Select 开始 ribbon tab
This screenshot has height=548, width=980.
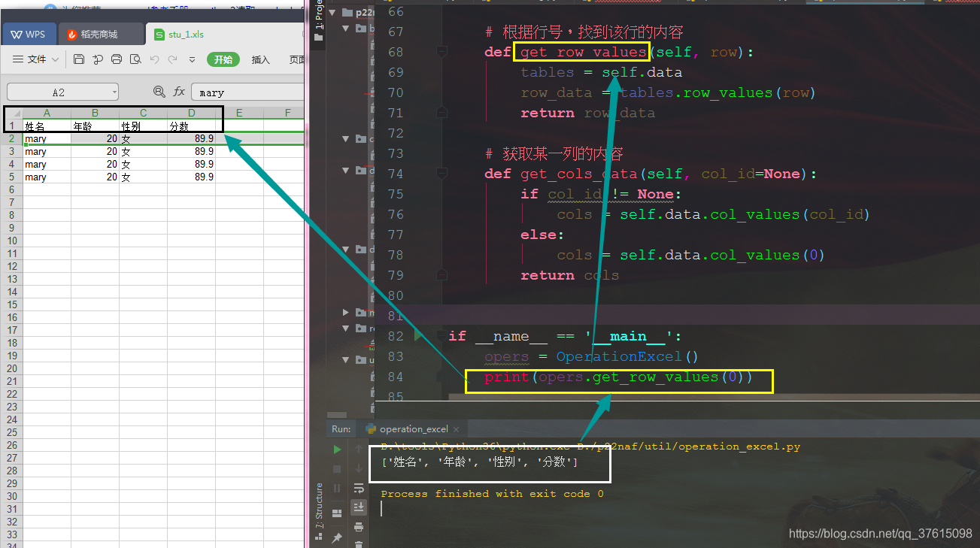(223, 59)
